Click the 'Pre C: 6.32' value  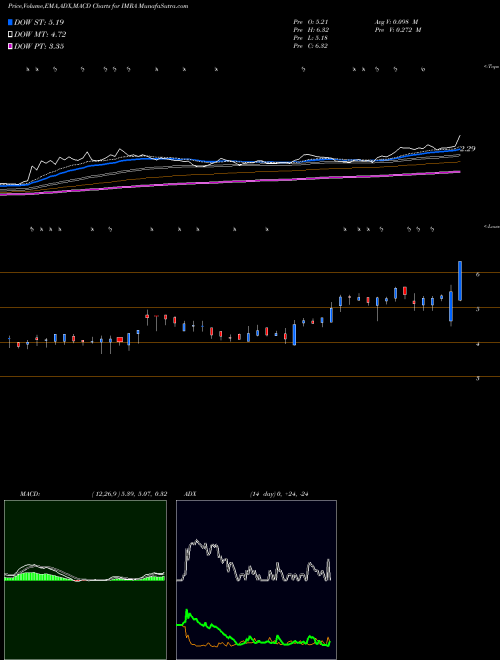click(311, 46)
